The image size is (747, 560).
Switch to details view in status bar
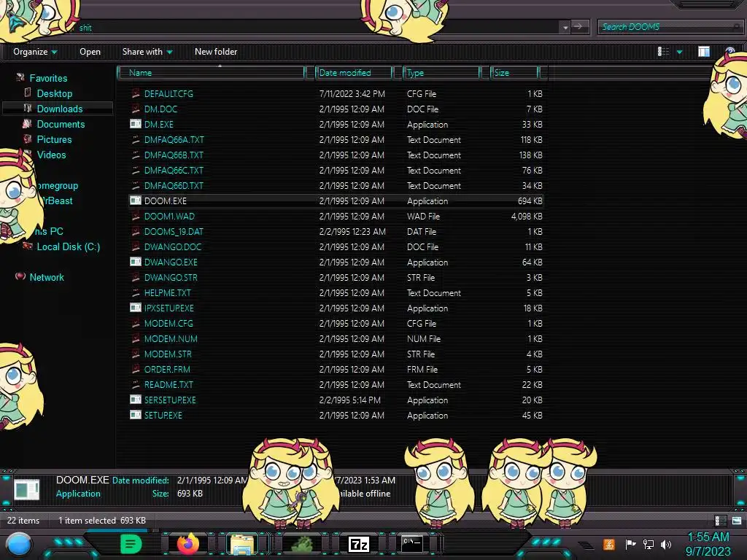tap(720, 521)
